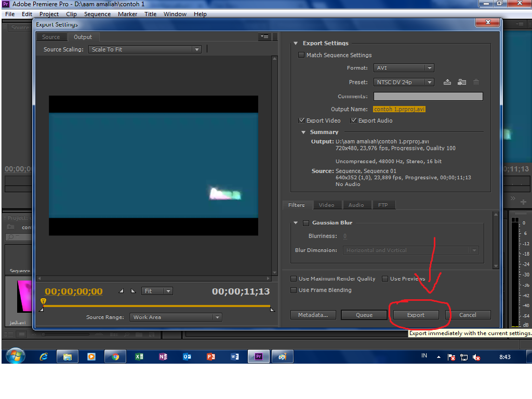This screenshot has height=399, width=532.
Task: Open PowerPoint from the taskbar
Action: [211, 356]
